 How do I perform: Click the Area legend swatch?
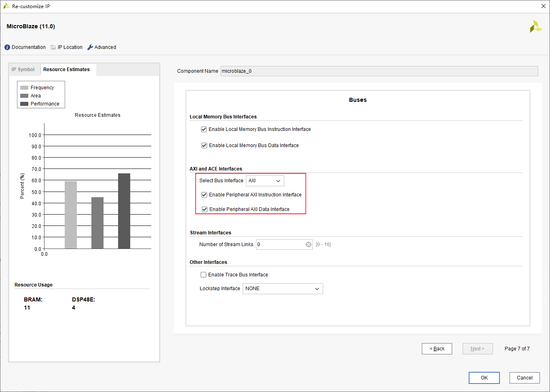click(x=24, y=96)
